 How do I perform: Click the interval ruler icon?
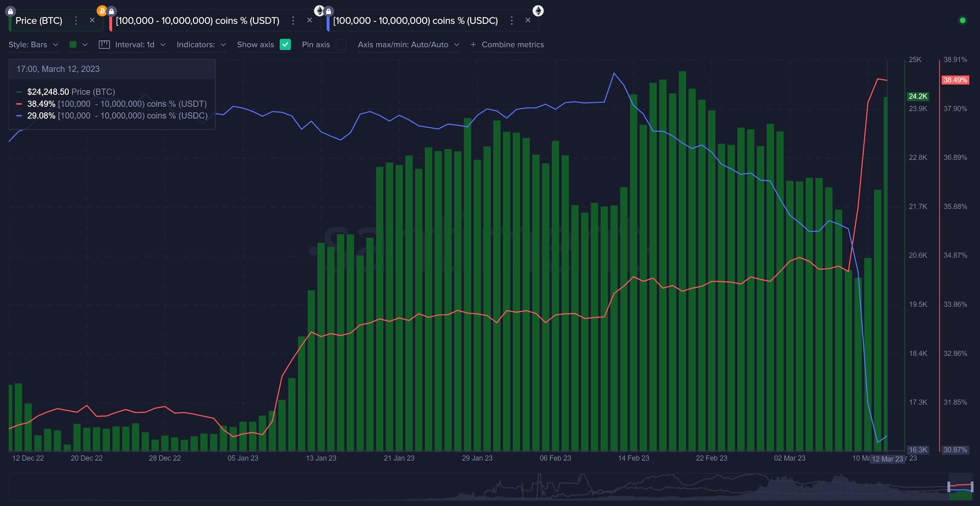pos(104,44)
